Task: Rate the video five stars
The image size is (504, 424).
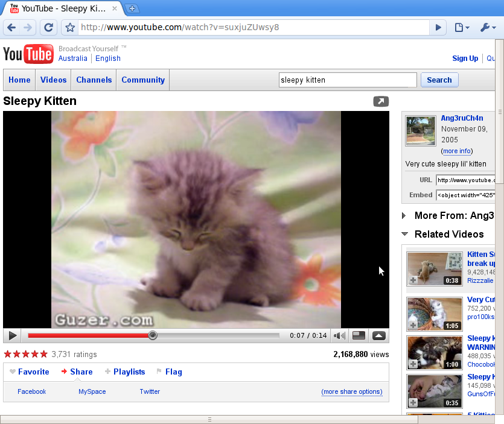Action: click(43, 354)
